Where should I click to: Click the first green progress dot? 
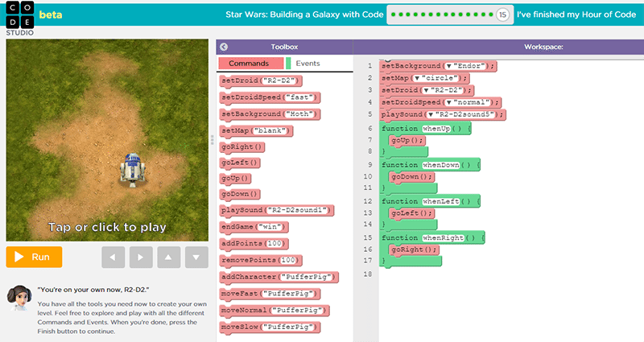[x=394, y=14]
